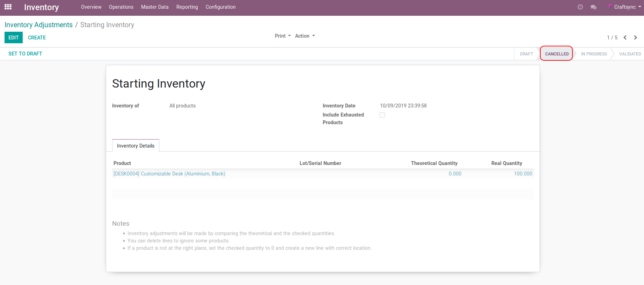Viewport: 644px width, 285px height.
Task: Open the Craftsync user menu
Action: pyautogui.click(x=625, y=7)
